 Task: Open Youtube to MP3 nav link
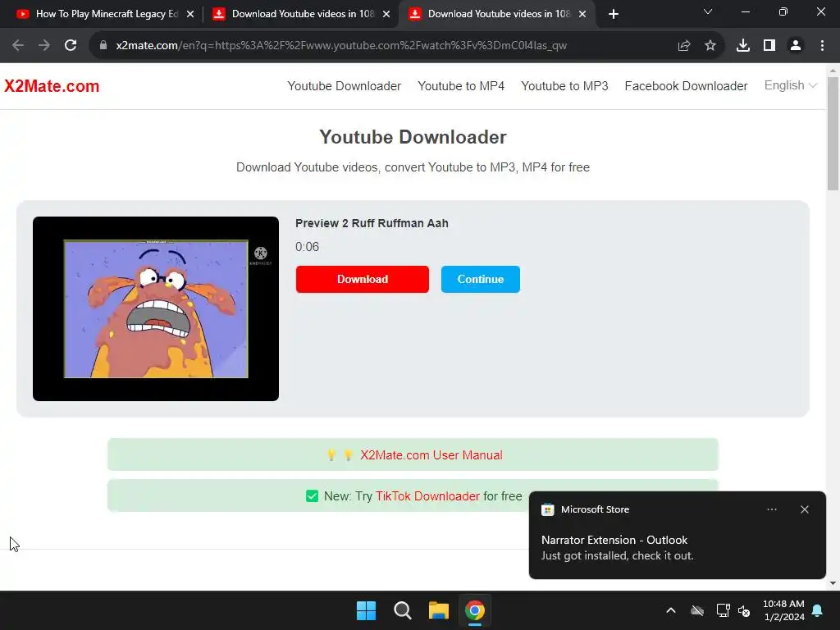(x=564, y=85)
